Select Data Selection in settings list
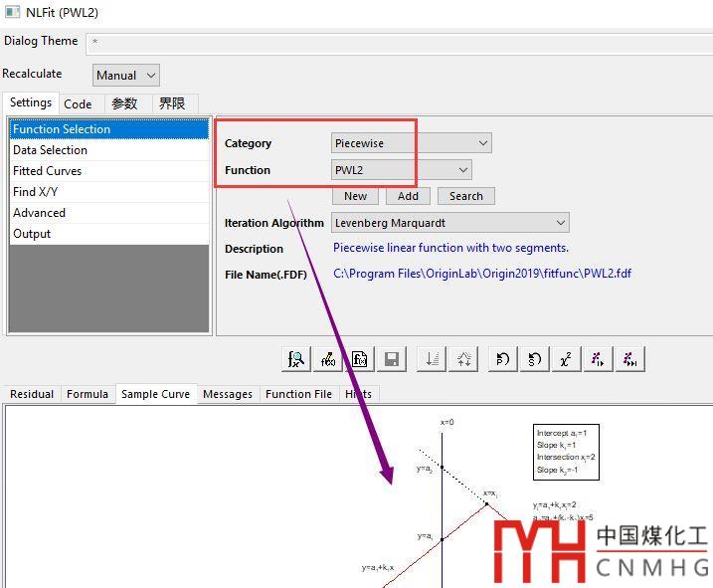Viewport: 713px width, 588px height. click(109, 150)
